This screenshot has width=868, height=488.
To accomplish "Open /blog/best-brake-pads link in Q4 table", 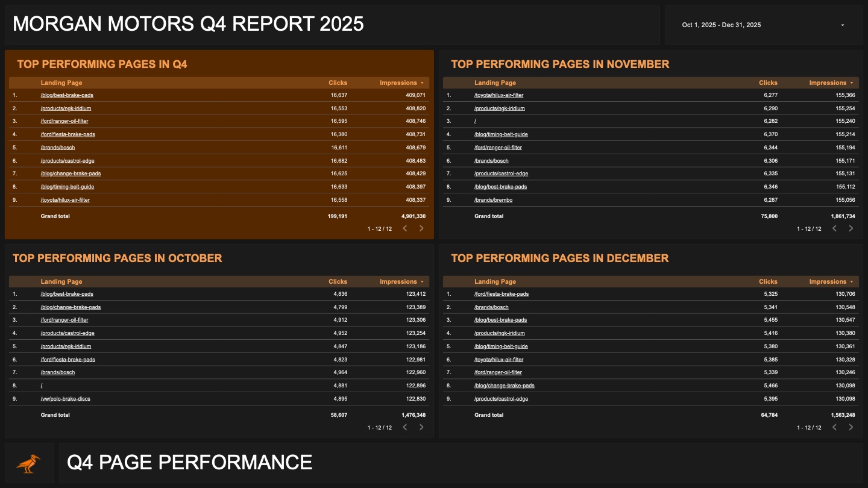I will (67, 95).
